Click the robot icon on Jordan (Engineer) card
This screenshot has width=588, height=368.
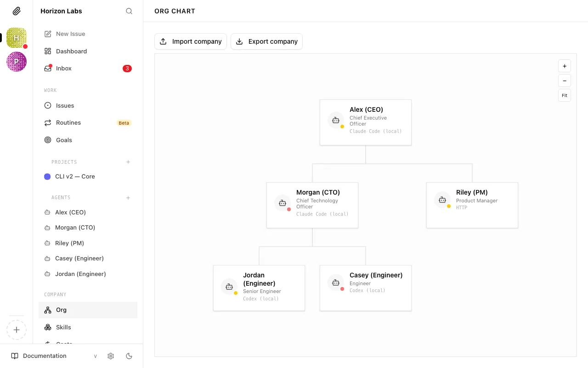click(x=229, y=287)
